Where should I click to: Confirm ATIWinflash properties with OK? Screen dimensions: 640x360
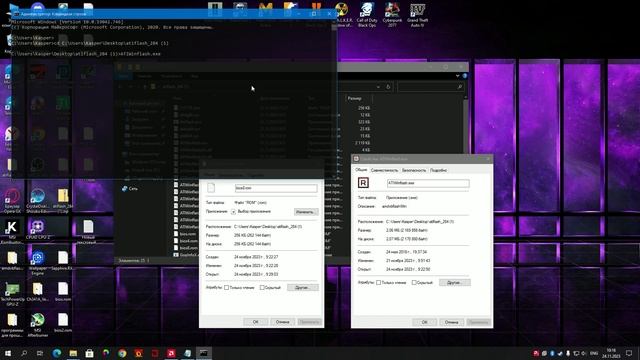tap(424, 322)
